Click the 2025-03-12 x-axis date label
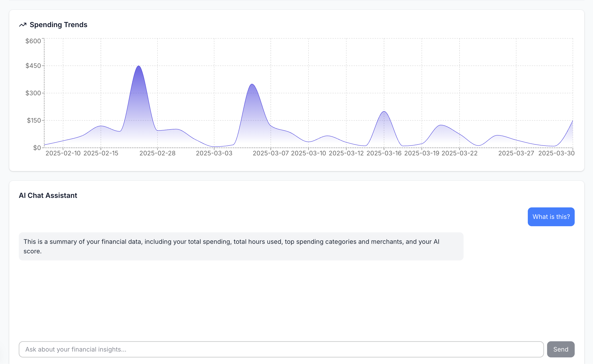The image size is (593, 364). coord(346,153)
